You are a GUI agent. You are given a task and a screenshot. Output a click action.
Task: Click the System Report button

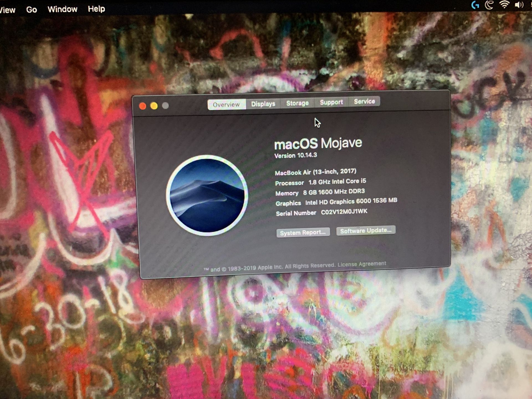click(x=303, y=232)
